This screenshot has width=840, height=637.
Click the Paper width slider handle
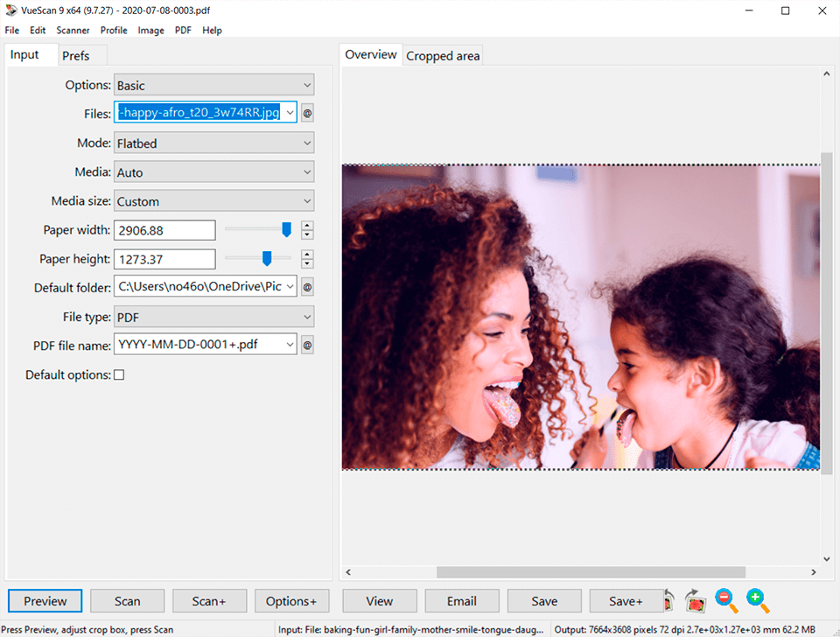286,229
